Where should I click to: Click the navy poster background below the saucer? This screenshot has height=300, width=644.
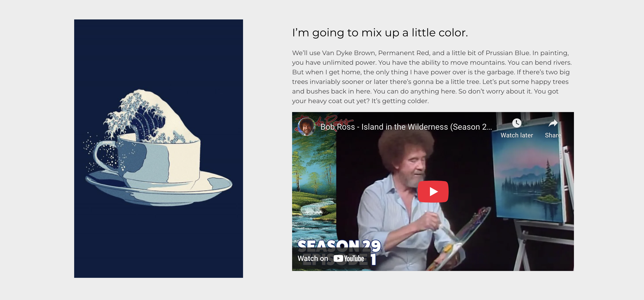point(159,240)
